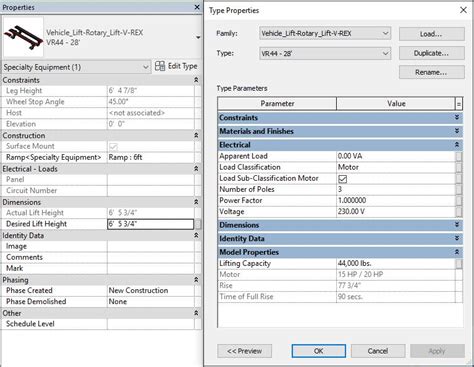Collapse the Electrical - Loads section

click(x=196, y=169)
